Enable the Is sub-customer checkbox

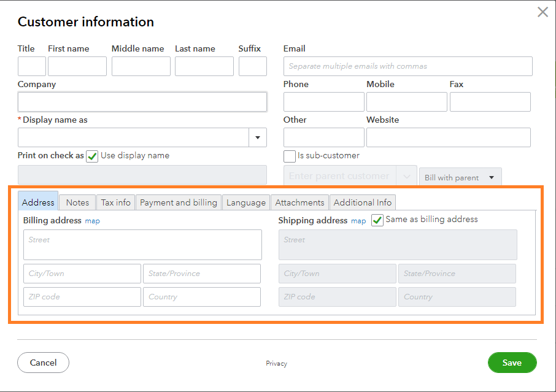click(290, 156)
